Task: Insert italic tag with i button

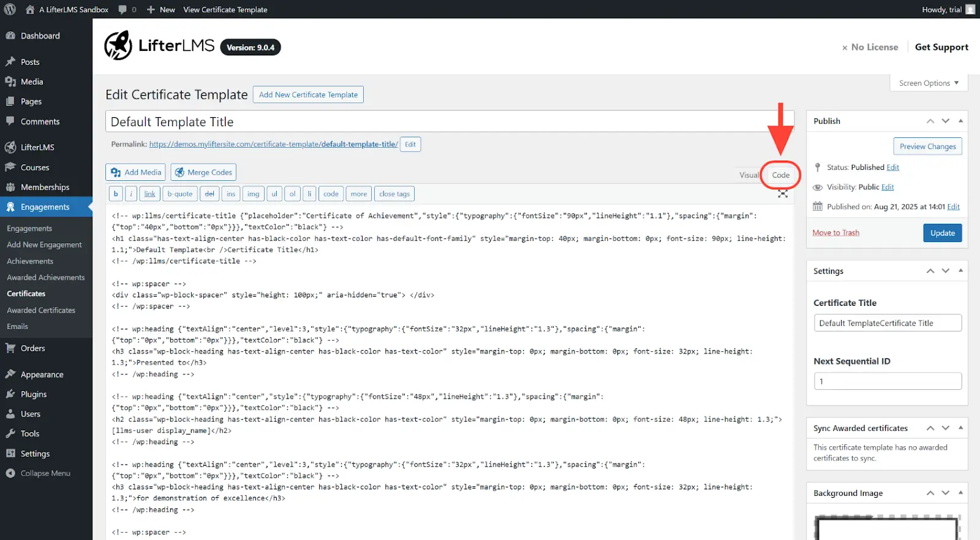Action: coord(130,194)
